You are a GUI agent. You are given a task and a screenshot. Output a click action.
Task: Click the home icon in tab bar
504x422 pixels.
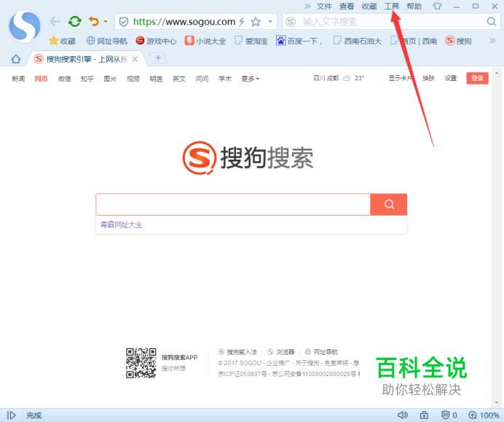coord(16,59)
